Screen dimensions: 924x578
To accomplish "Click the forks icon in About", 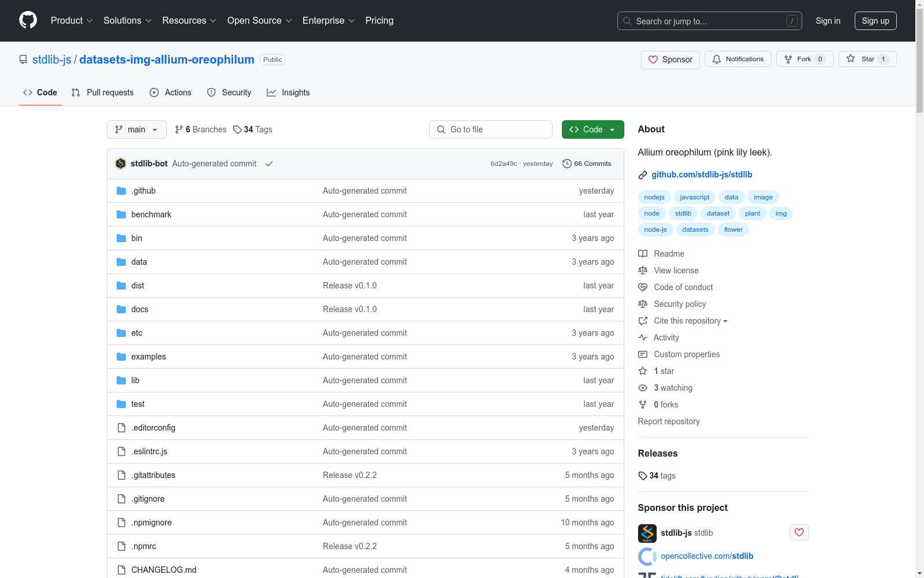I will [x=643, y=405].
